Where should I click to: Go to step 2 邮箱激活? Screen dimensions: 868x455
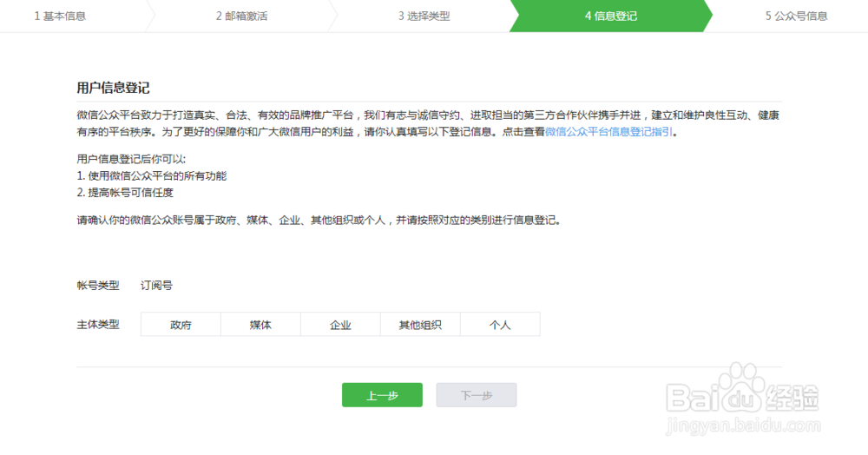242,16
